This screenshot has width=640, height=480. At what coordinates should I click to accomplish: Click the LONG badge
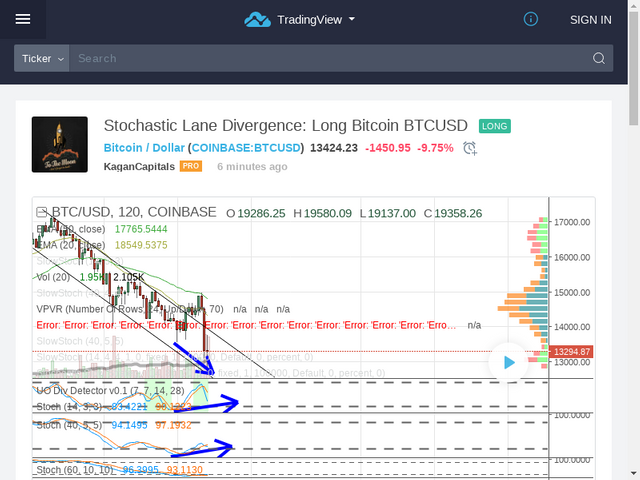pos(495,126)
